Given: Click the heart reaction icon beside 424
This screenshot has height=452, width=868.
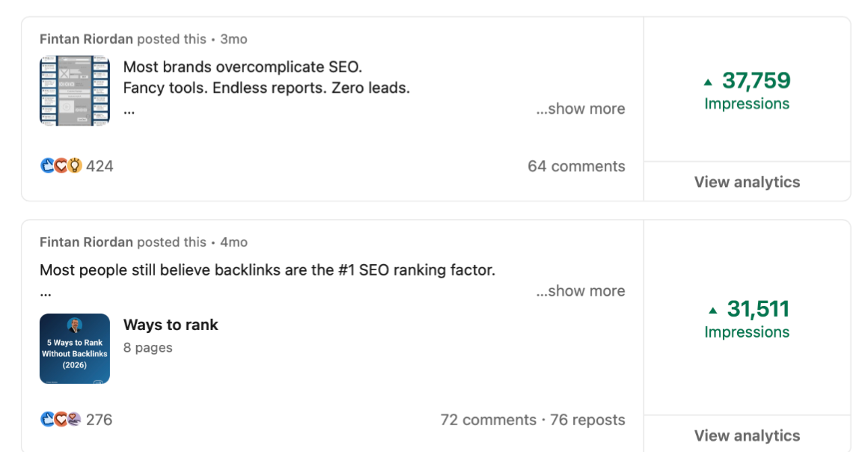Looking at the screenshot, I should (61, 166).
